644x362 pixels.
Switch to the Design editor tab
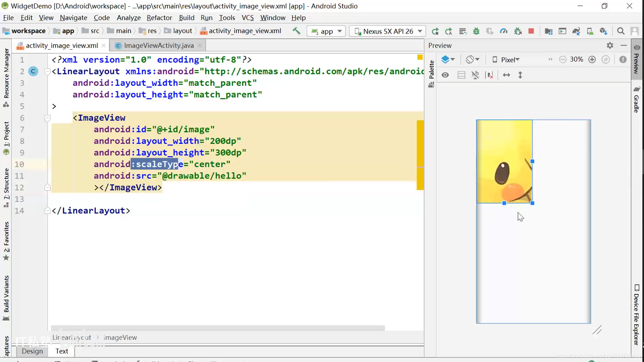click(x=32, y=351)
